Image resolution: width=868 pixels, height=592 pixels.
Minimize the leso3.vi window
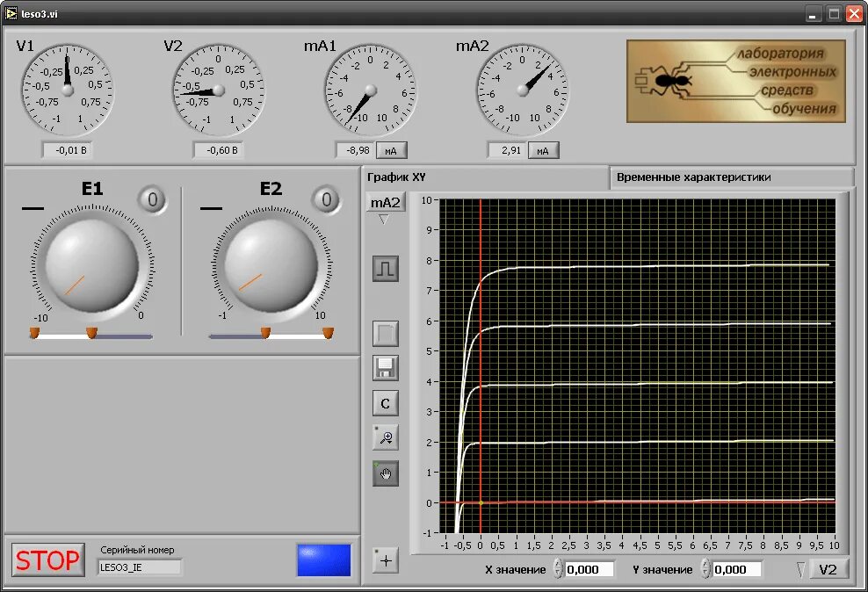point(813,14)
